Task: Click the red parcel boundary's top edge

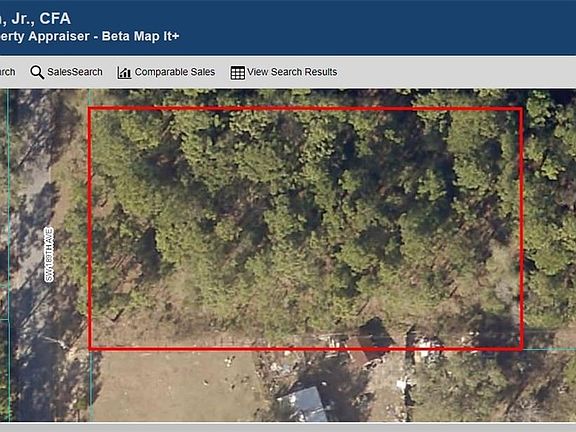Action: pyautogui.click(x=305, y=109)
